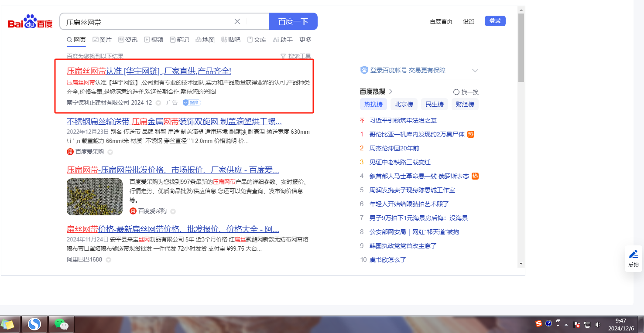The image size is (644, 333).
Task: Switch to the 笔记 tab
Action: (179, 40)
